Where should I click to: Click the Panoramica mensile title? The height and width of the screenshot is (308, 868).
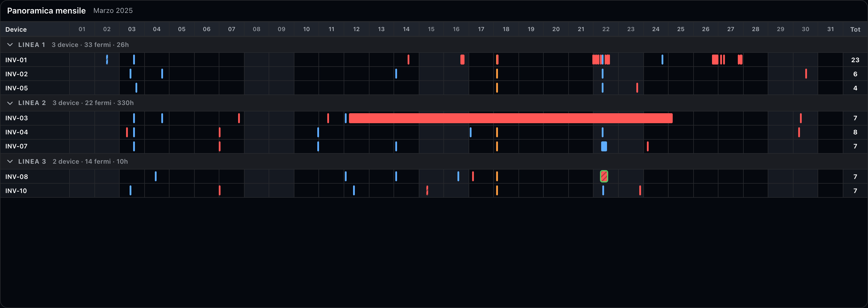[47, 11]
